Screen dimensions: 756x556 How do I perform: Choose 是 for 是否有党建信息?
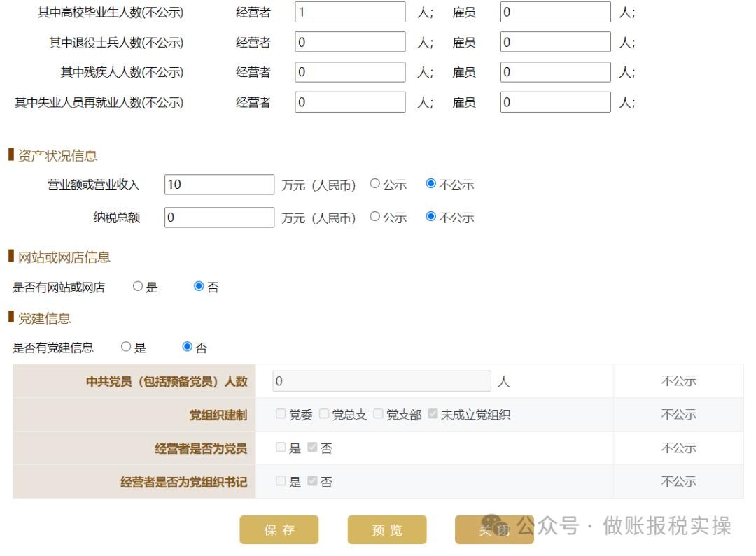coord(127,347)
